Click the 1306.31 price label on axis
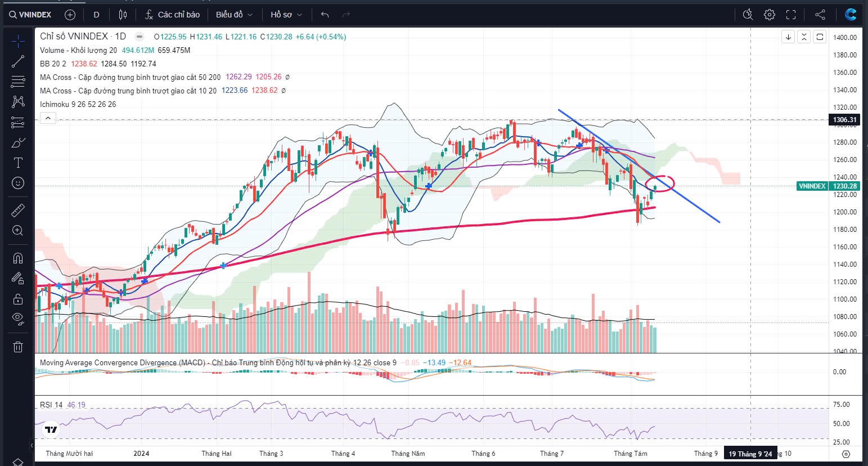 pyautogui.click(x=845, y=120)
